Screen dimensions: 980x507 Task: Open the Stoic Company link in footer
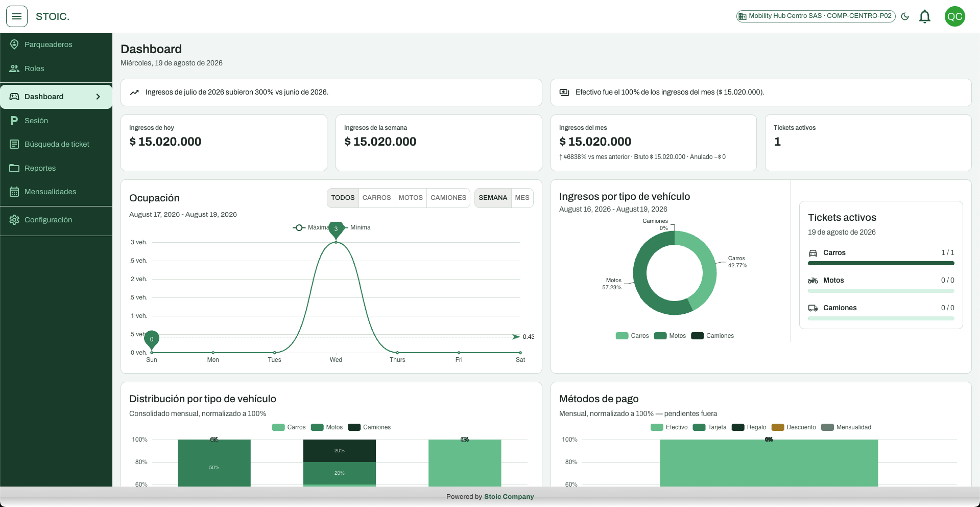click(x=509, y=496)
